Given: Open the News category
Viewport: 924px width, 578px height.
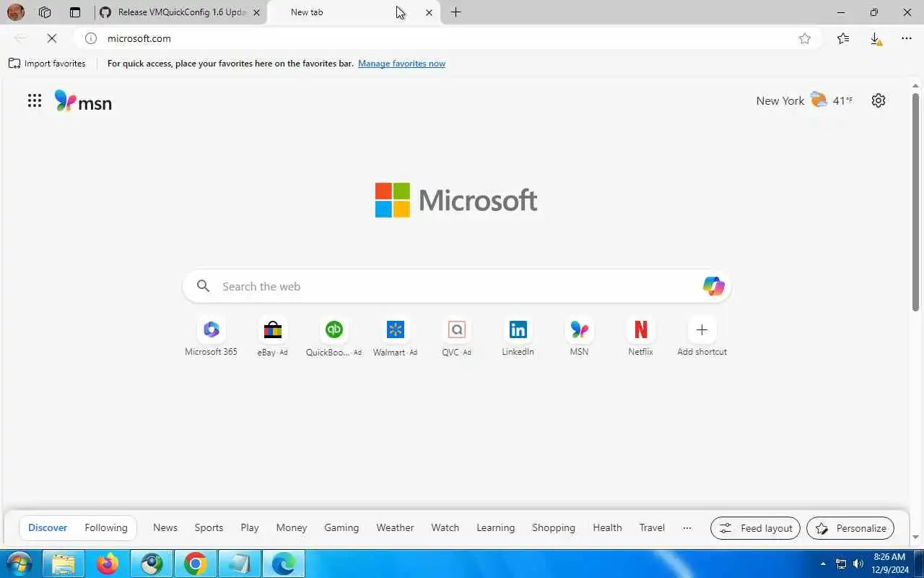Looking at the screenshot, I should pyautogui.click(x=165, y=527).
